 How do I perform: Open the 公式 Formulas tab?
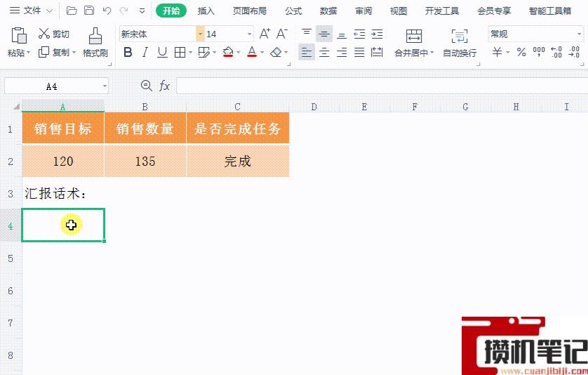click(x=293, y=11)
